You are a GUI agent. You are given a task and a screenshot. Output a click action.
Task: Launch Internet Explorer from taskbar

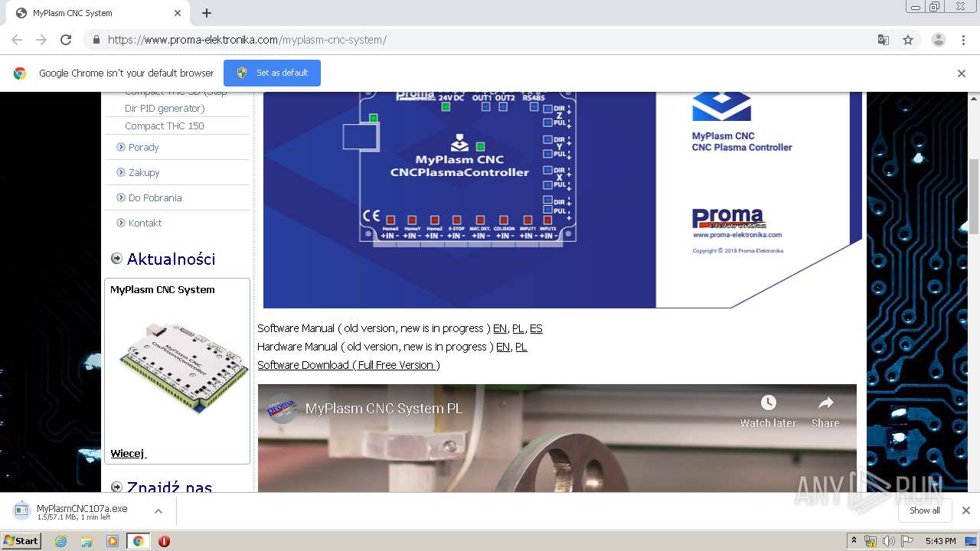(x=61, y=541)
